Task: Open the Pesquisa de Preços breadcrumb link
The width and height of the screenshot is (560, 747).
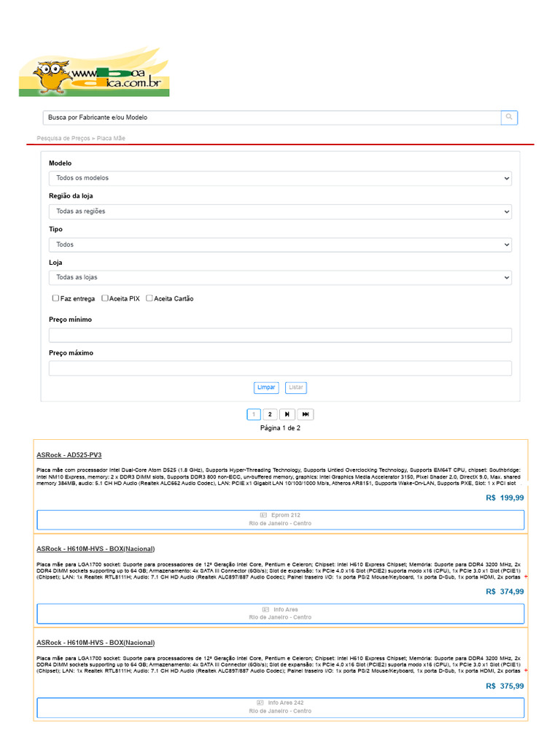Action: (x=63, y=138)
